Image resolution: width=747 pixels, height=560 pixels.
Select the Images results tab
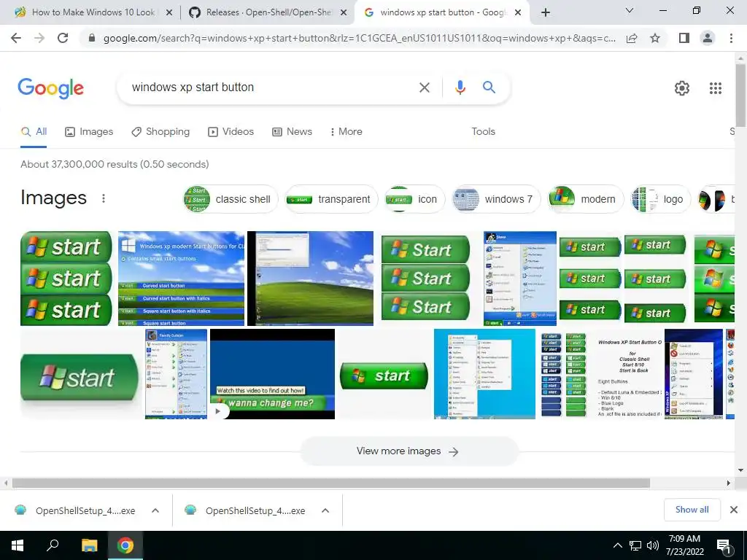89,131
